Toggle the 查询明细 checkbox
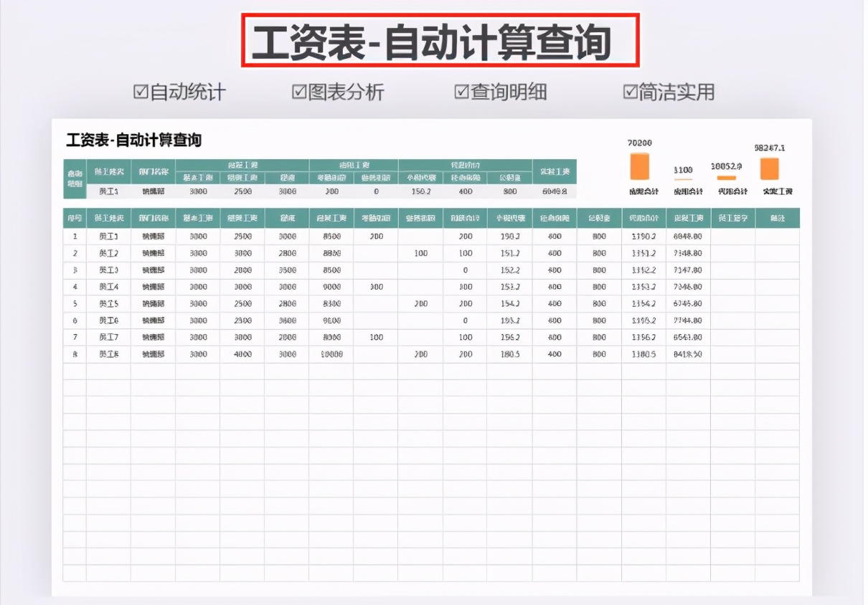 (x=460, y=92)
